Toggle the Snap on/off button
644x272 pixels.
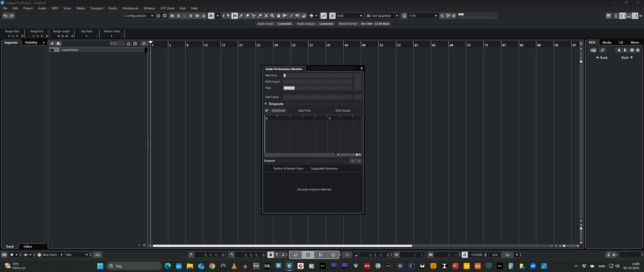(332, 16)
